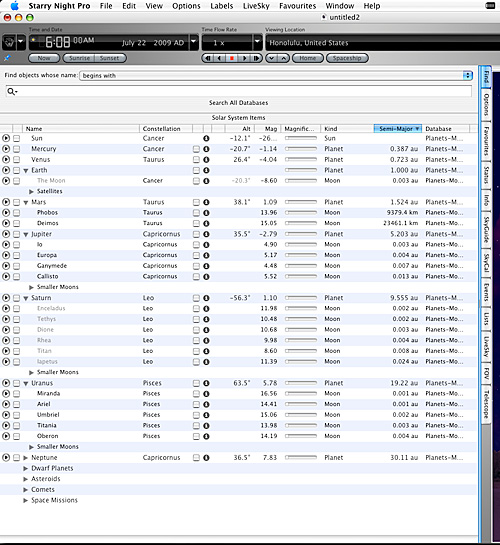
Task: Switch to the Telescope side tab
Action: coord(486,404)
